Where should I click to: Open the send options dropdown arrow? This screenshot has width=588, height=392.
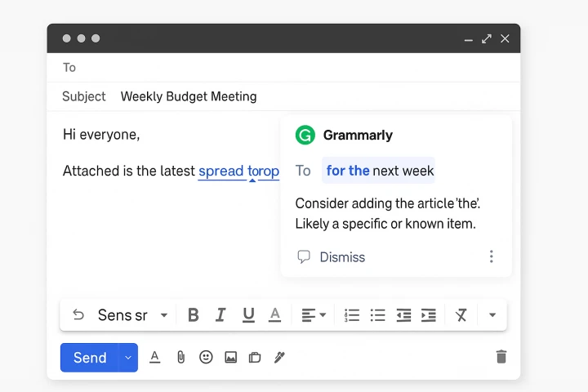coord(128,358)
